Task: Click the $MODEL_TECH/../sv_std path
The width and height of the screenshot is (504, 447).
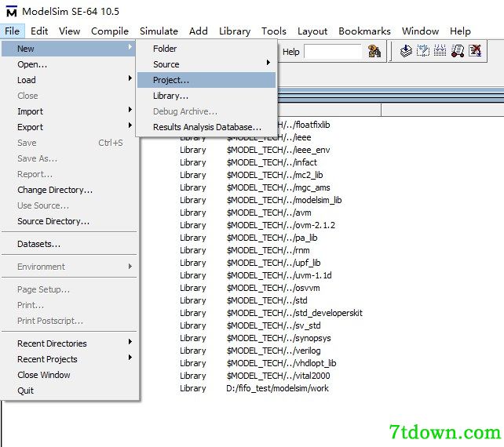Action: [x=273, y=325]
